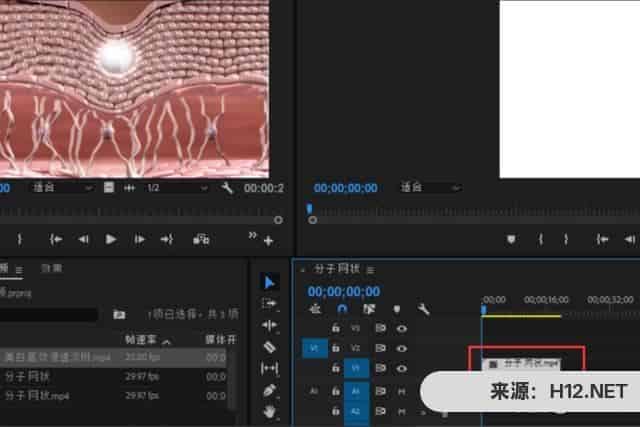Screen dimensions: 640x427
Task: Select the Track Select Forward tool
Action: tap(269, 304)
